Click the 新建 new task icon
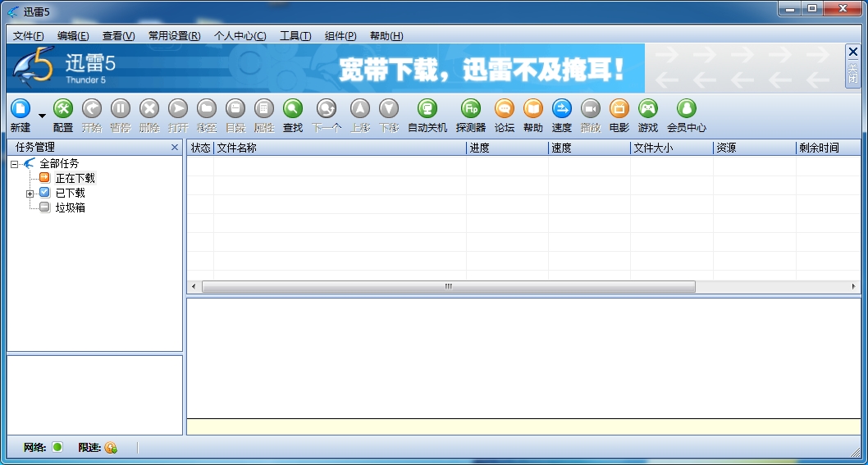Image resolution: width=868 pixels, height=465 pixels. [21, 108]
